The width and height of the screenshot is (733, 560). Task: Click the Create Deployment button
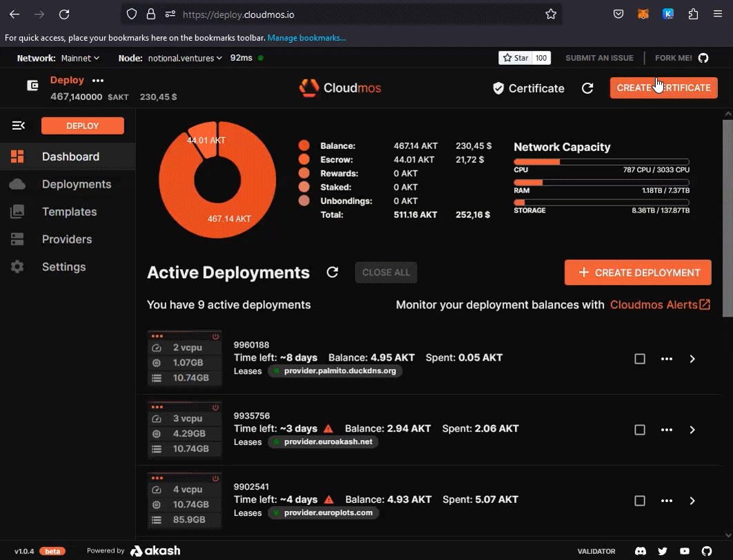(638, 272)
